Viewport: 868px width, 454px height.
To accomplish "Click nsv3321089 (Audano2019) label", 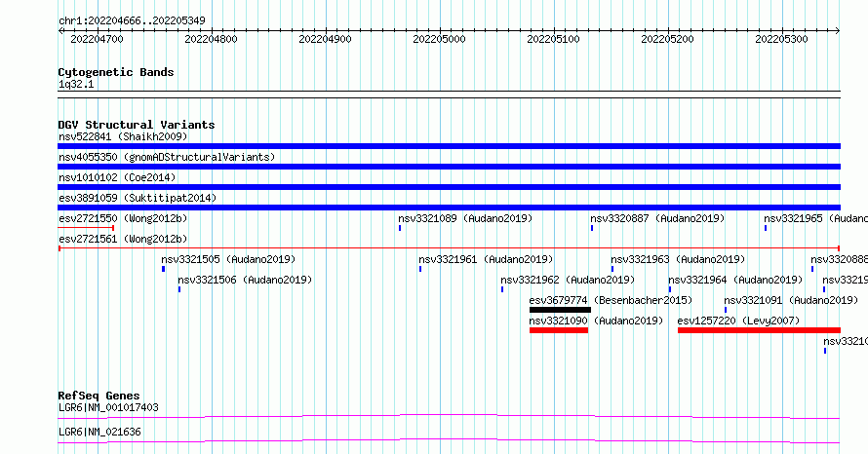I will tap(465, 218).
